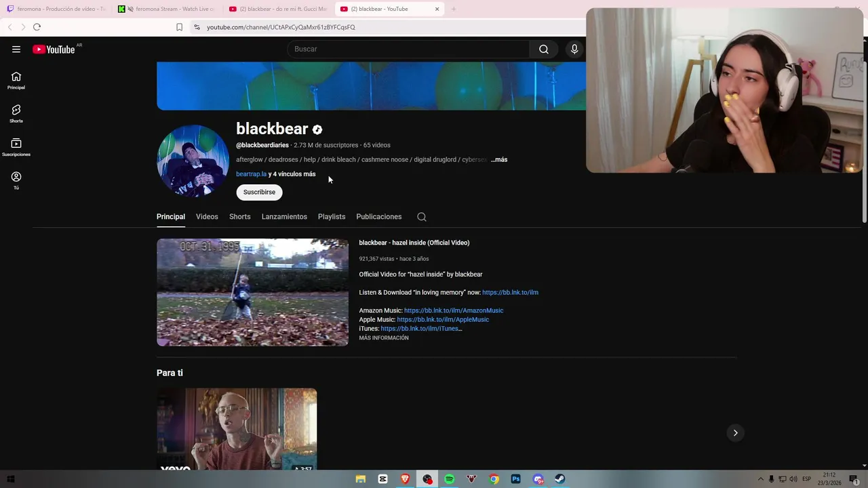Click the Para ti section heading

[170, 373]
